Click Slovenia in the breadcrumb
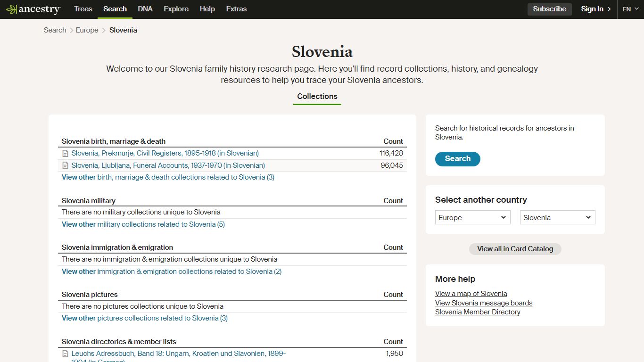Image resolution: width=644 pixels, height=362 pixels. coord(123,30)
